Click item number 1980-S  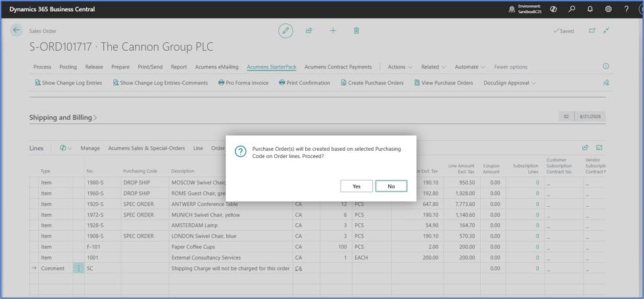point(95,182)
